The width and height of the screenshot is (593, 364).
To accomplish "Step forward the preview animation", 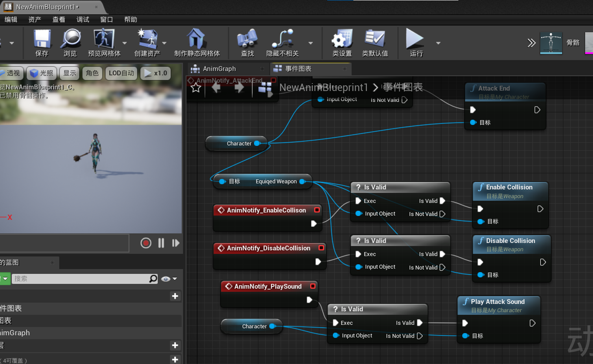I will (x=176, y=243).
